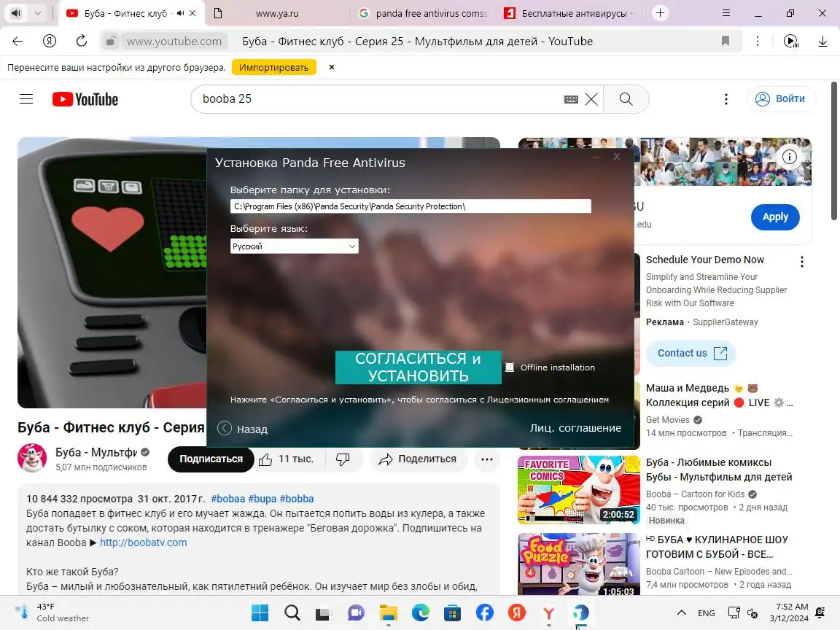The image size is (840, 630).
Task: Click the browser address bar domain
Action: click(174, 42)
